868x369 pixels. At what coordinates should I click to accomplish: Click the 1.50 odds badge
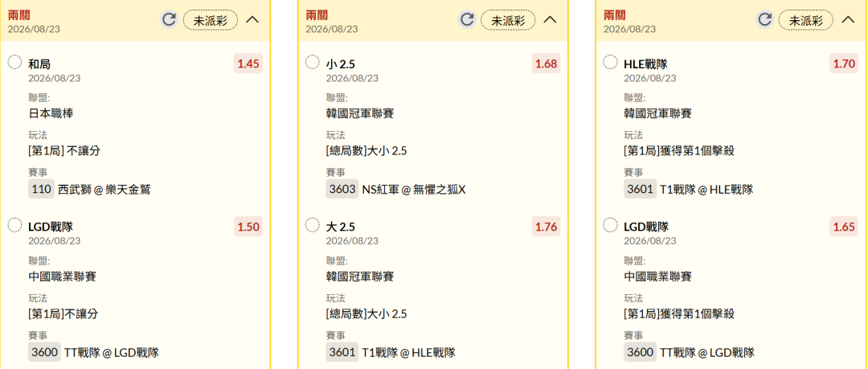(248, 227)
